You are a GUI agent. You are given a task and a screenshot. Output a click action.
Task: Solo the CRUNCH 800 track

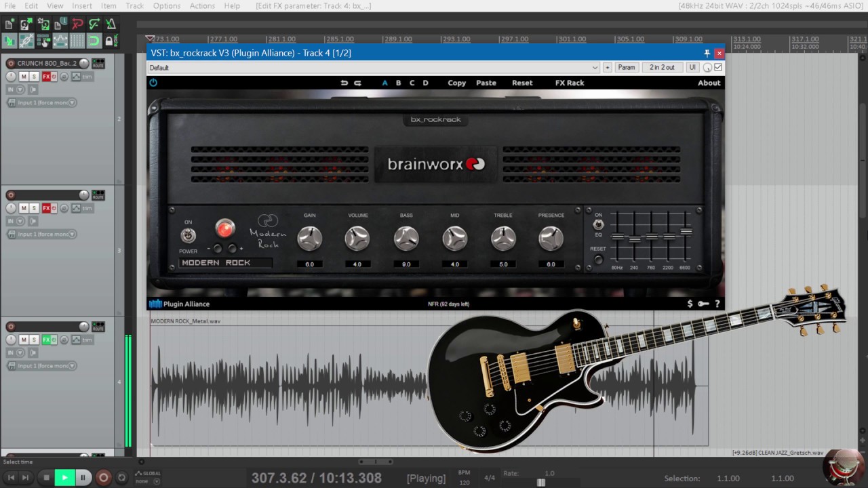click(x=34, y=77)
